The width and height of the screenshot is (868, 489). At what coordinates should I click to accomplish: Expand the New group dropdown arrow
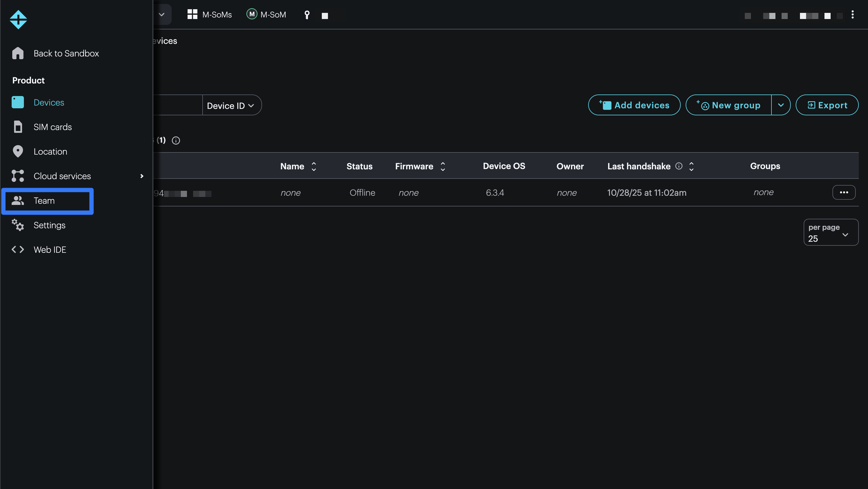point(781,105)
